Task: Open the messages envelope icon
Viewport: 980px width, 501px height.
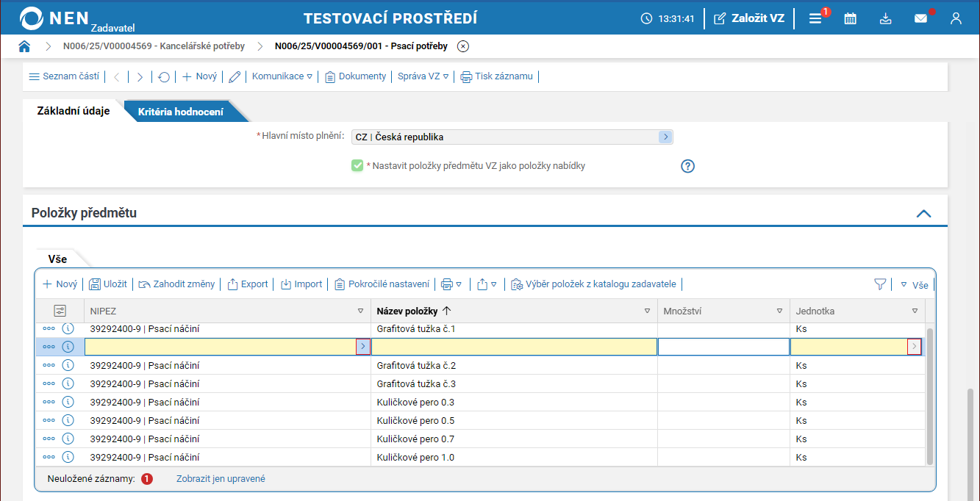Action: 920,18
